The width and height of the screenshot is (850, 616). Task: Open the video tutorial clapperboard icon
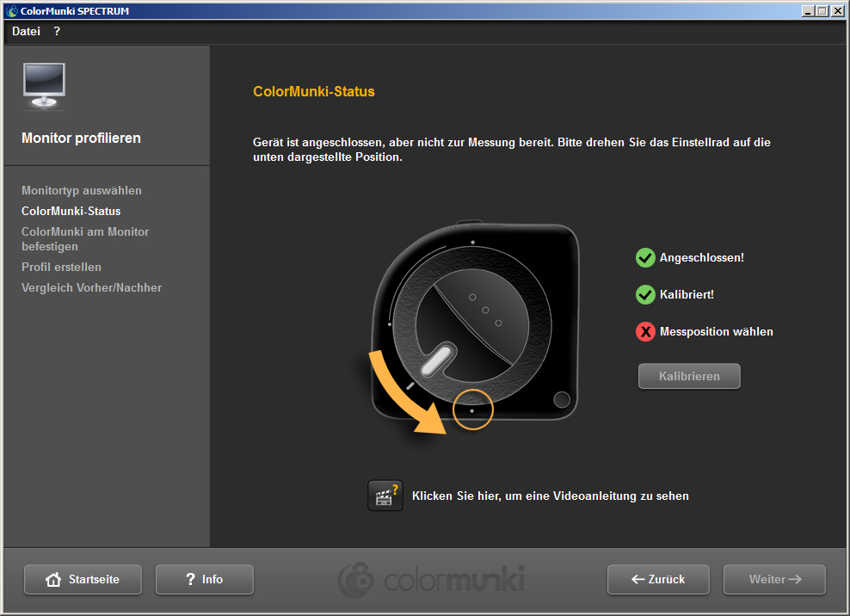coord(385,496)
